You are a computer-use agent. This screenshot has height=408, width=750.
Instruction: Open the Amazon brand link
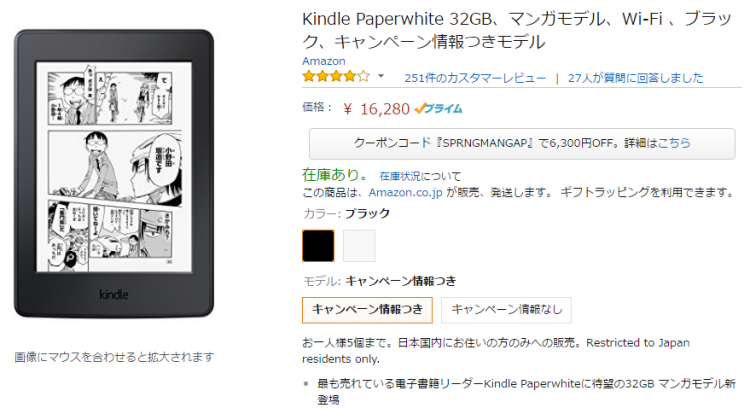324,61
